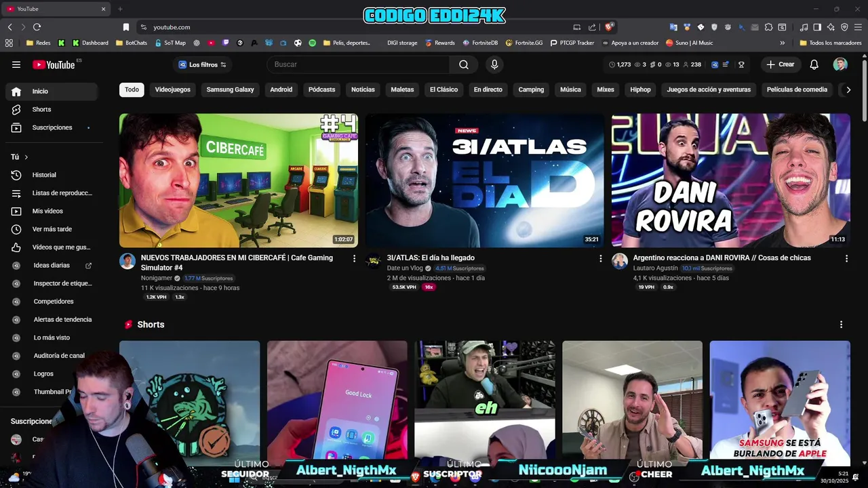The image size is (868, 488).
Task: Select the Samsung Galaxy chip
Action: (230, 89)
